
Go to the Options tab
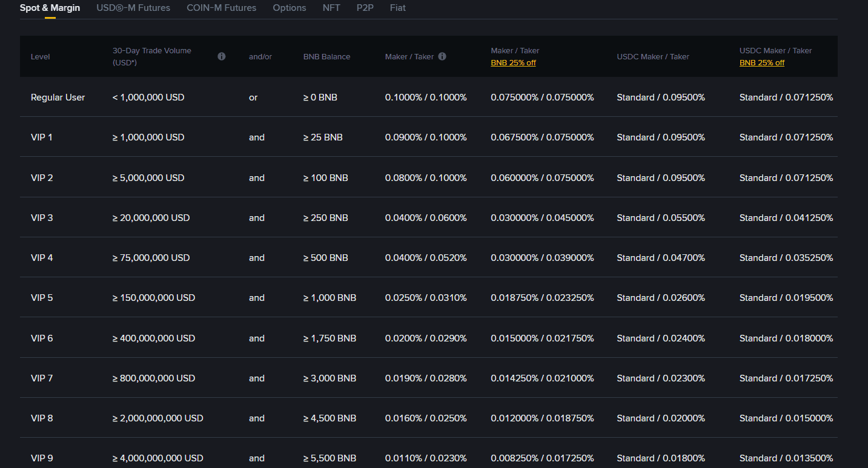point(290,8)
